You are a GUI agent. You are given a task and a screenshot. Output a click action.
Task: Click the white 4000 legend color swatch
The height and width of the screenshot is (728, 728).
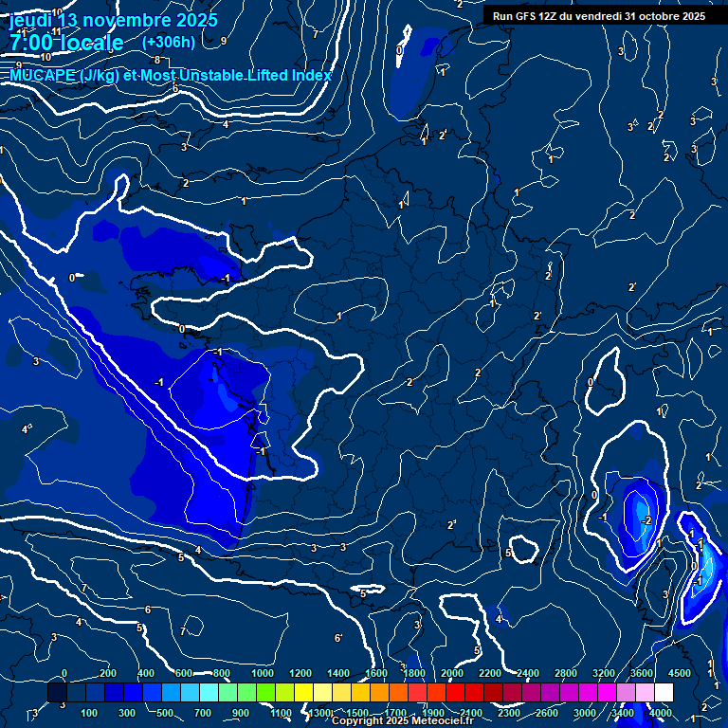pyautogui.click(x=664, y=692)
